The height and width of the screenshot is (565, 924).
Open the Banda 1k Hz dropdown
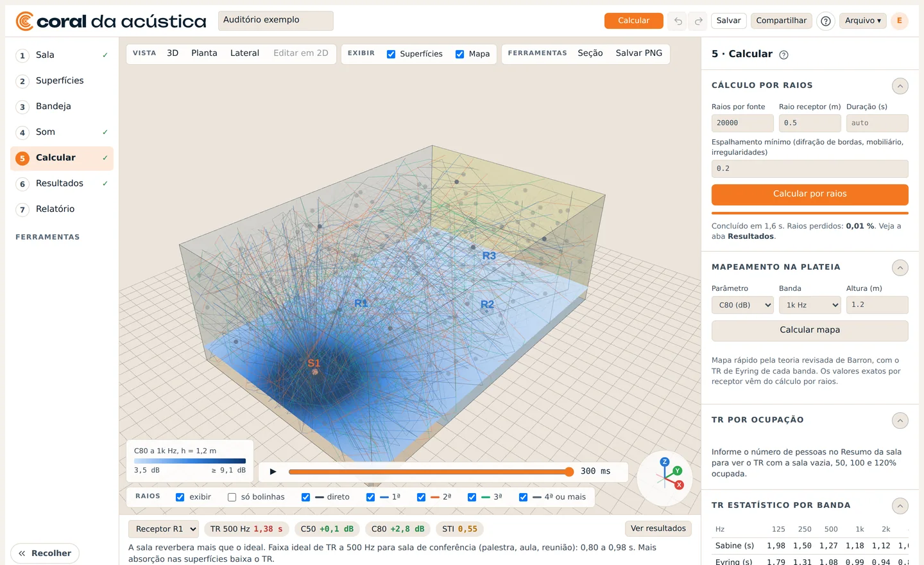point(810,305)
